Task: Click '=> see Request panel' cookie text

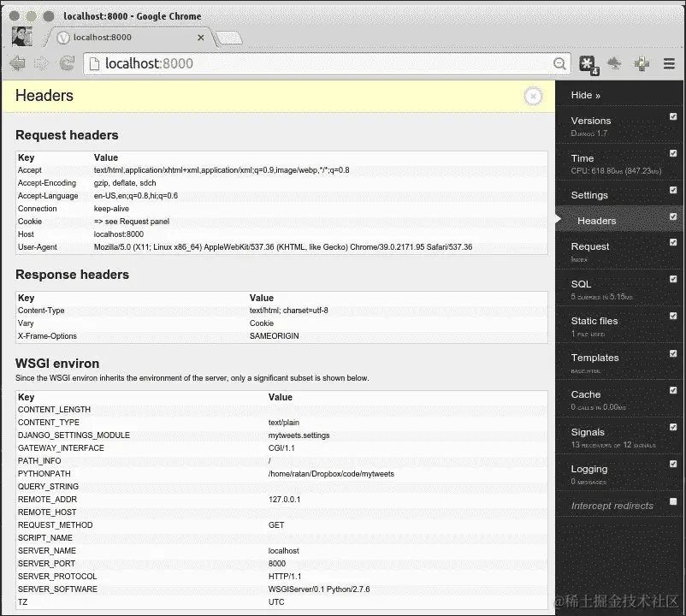Action: tap(131, 222)
